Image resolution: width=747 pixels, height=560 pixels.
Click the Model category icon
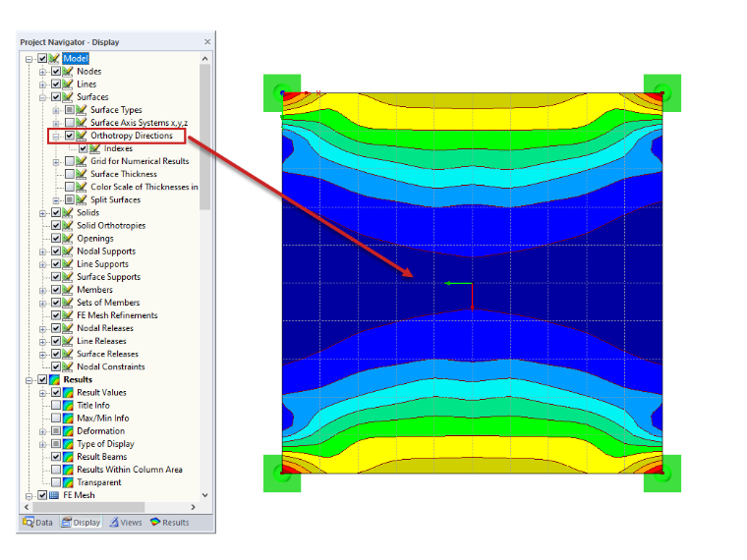click(54, 59)
